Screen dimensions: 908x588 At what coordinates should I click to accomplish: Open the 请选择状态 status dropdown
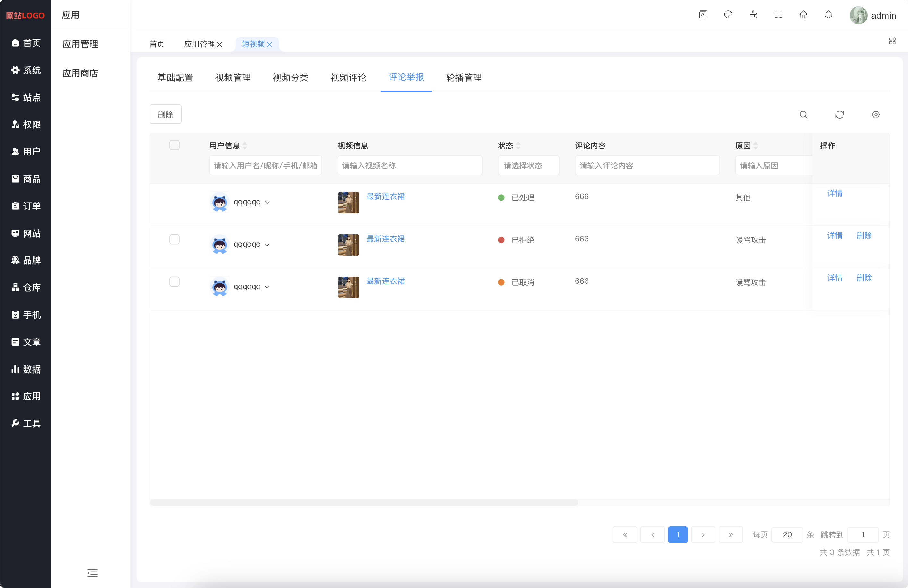[x=528, y=165]
